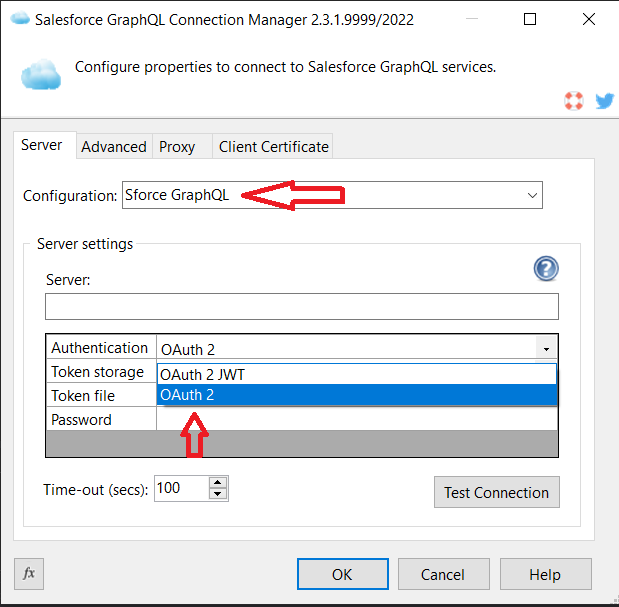
Task: Select the Client Certificate tab
Action: click(273, 146)
